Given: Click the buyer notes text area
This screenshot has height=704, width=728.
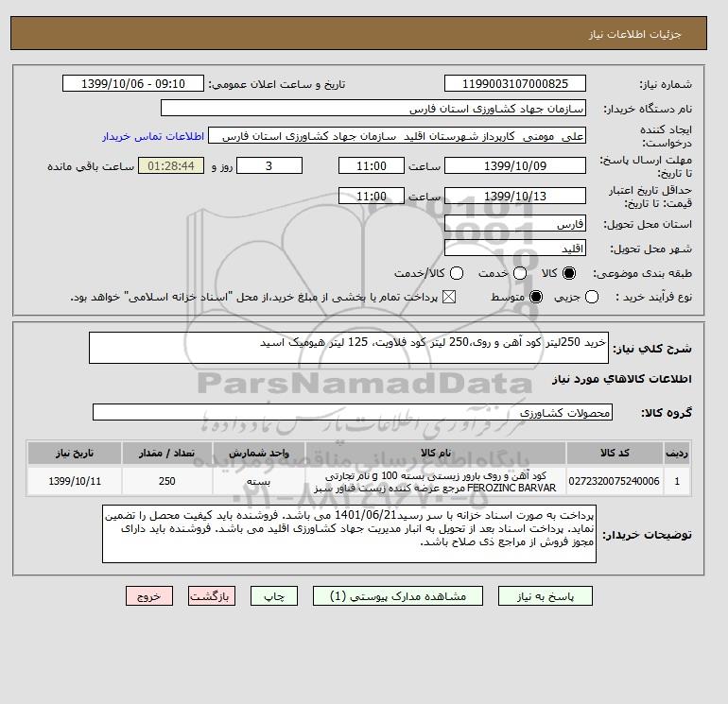Looking at the screenshot, I should coord(349,534).
